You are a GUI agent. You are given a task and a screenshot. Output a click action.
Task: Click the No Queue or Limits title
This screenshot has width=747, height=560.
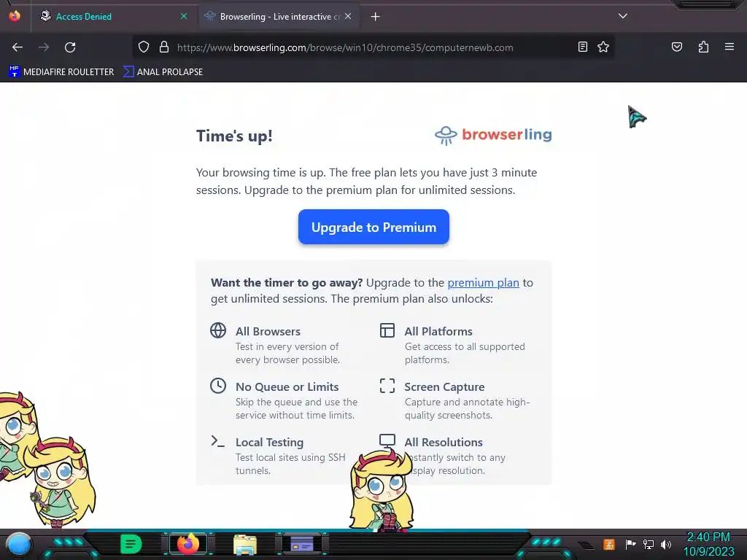[287, 387]
